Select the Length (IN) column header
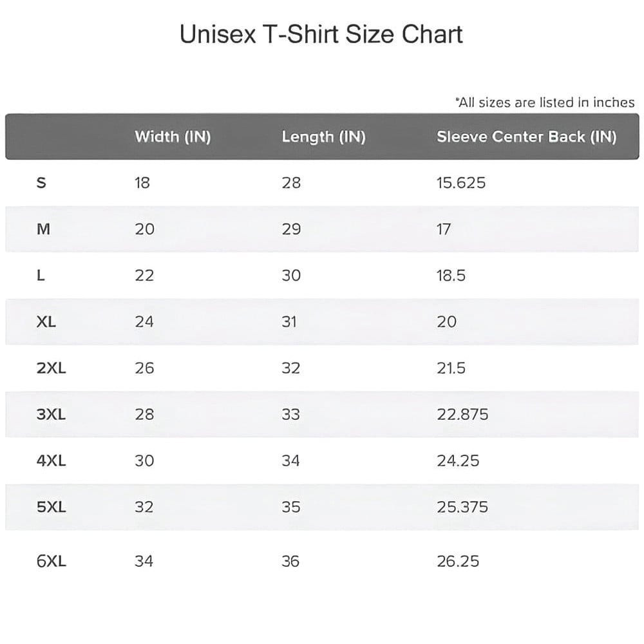Screen dimensions: 644x644 323,137
